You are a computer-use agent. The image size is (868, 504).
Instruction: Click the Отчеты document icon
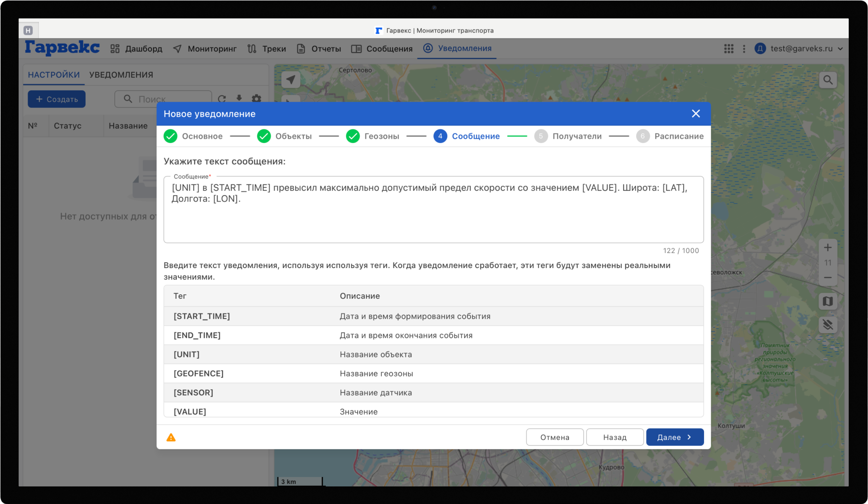click(x=301, y=49)
